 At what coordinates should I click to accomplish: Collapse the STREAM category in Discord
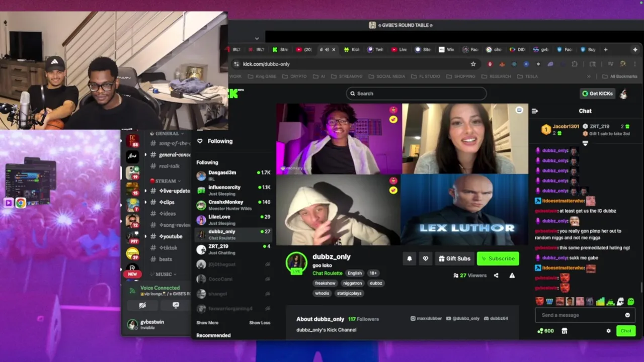(x=166, y=181)
